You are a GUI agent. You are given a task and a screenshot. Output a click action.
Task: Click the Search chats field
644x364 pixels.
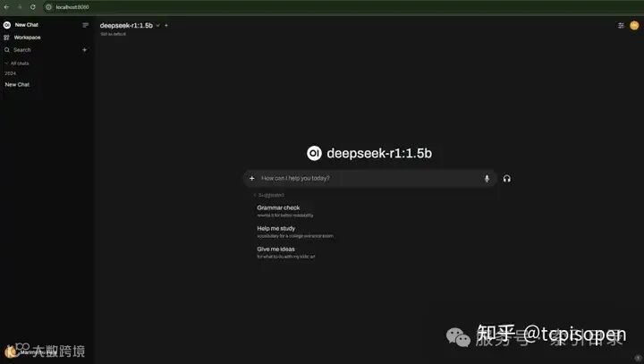click(22, 50)
